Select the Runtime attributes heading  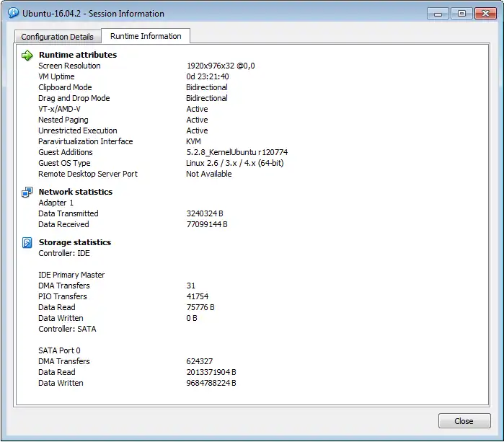click(x=78, y=55)
